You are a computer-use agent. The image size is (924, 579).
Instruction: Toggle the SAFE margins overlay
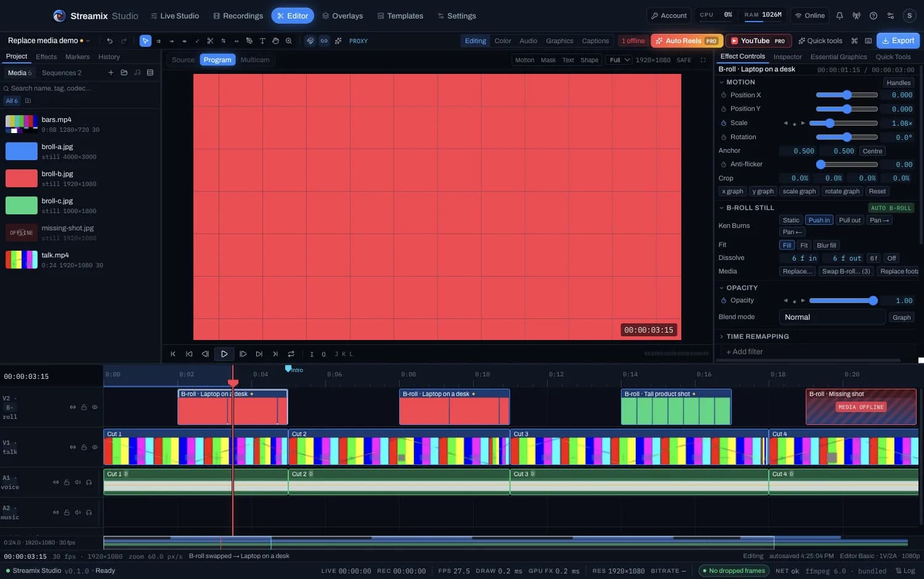click(x=684, y=60)
